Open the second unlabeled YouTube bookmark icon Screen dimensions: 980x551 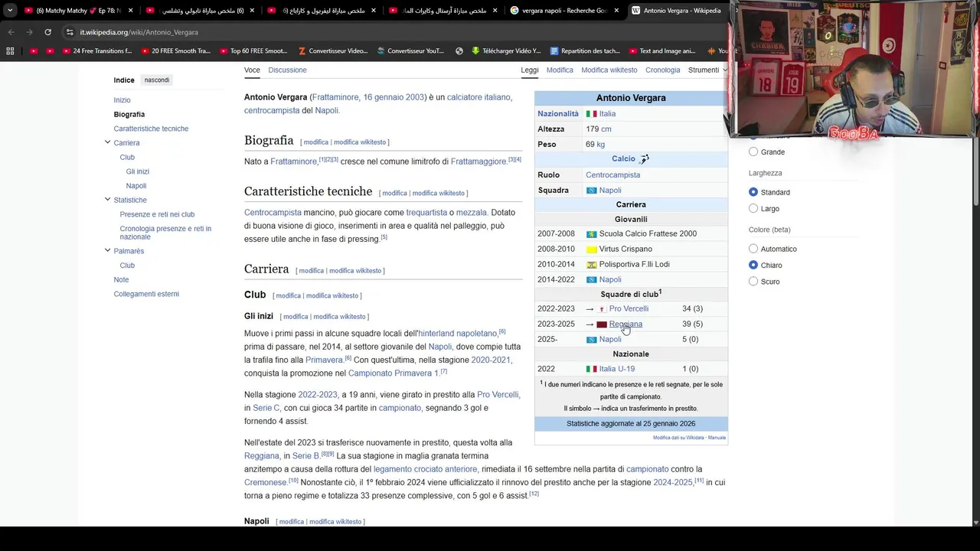(51, 51)
